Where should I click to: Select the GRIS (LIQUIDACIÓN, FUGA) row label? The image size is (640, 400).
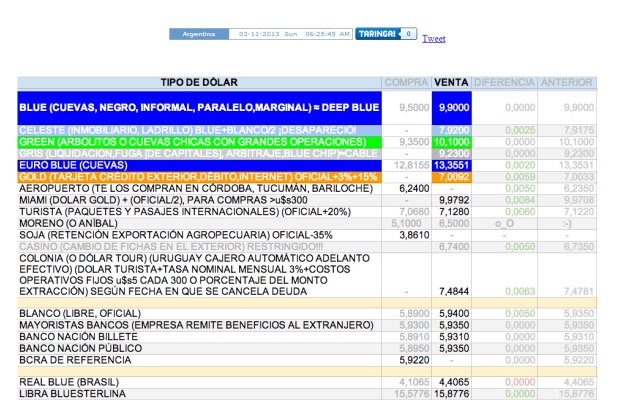point(199,153)
